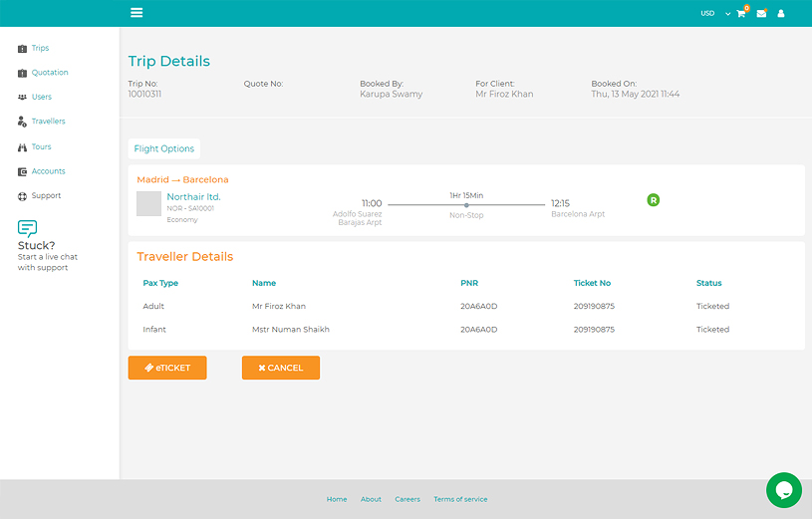Click the 12:15 arrival time
The image size is (812, 519).
click(x=560, y=203)
